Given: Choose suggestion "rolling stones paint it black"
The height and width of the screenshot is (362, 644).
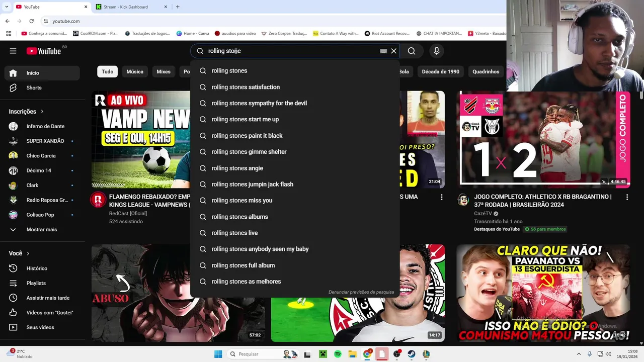Looking at the screenshot, I should point(295,136).
